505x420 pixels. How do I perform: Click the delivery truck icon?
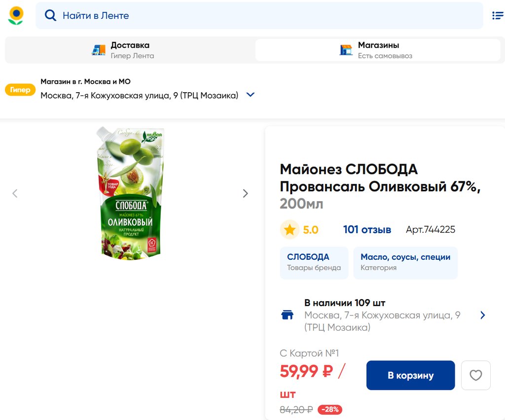coord(99,50)
